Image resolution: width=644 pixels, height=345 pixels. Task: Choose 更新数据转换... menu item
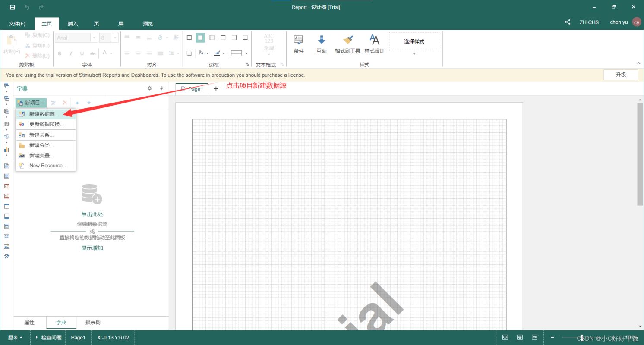pyautogui.click(x=46, y=124)
